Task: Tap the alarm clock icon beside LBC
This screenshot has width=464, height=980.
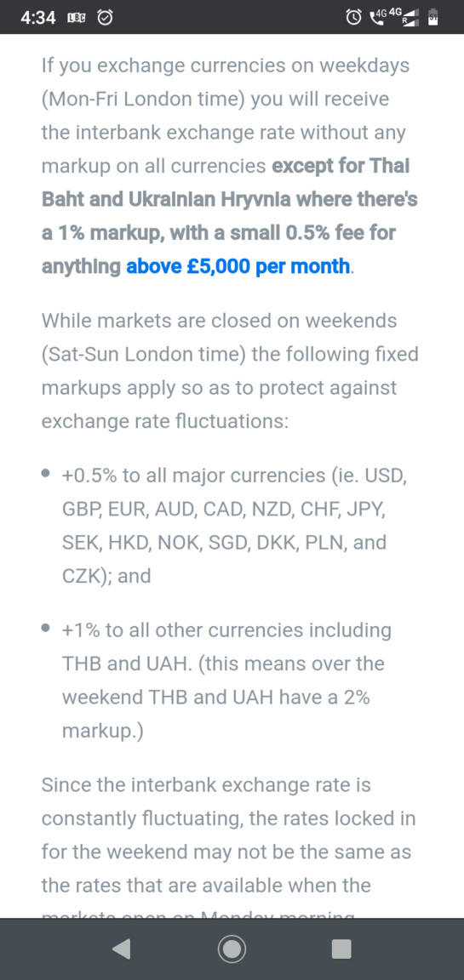Action: (106, 18)
